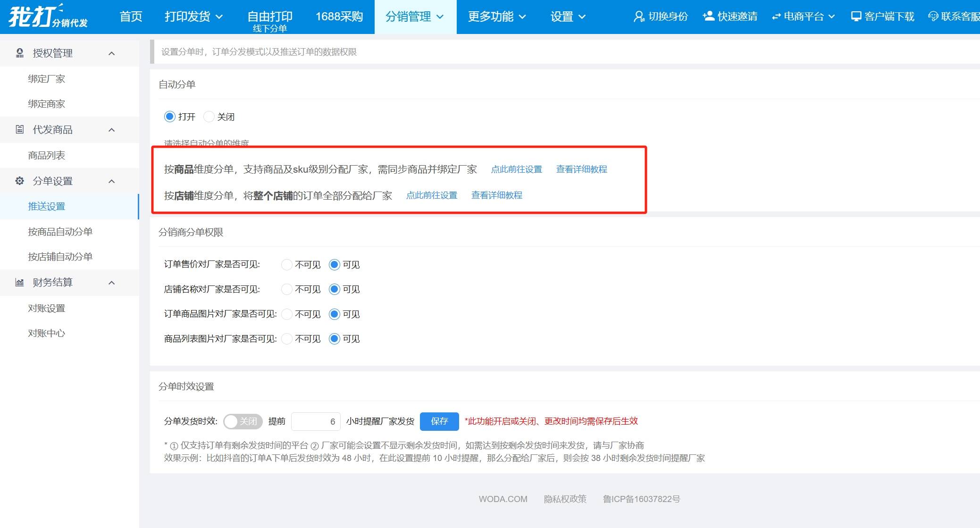The height and width of the screenshot is (528, 980).
Task: Open the 1688采购 tab
Action: [339, 17]
